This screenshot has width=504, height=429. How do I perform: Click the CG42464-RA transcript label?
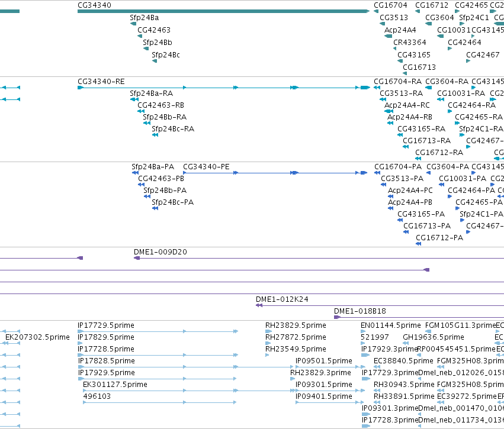pos(471,106)
